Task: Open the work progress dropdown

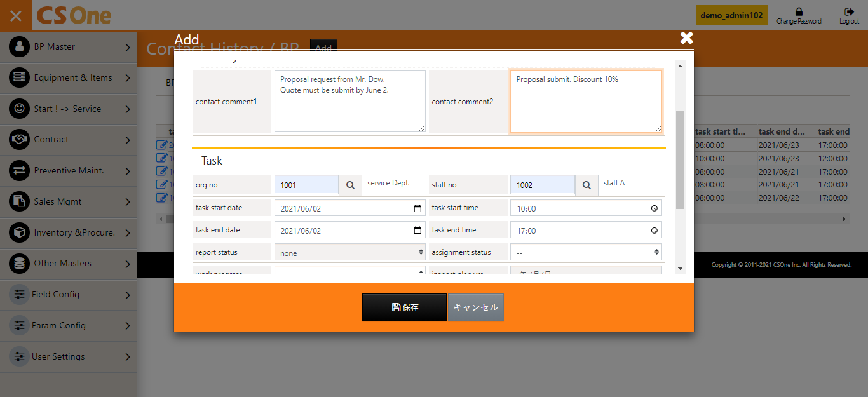Action: 350,271
